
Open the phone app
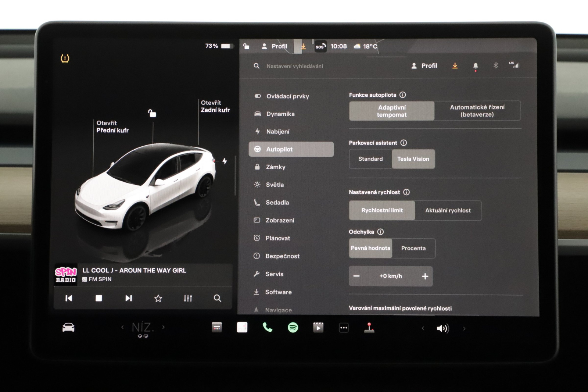[268, 327]
